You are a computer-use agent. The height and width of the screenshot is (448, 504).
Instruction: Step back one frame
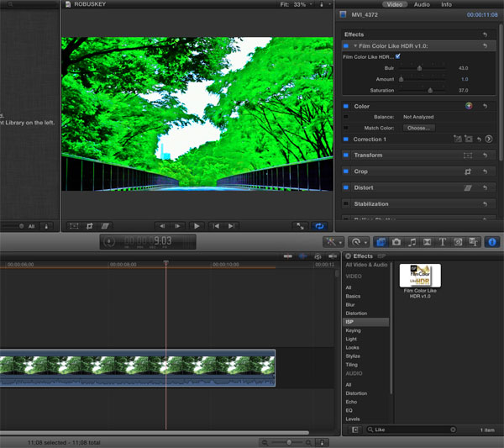pos(162,226)
